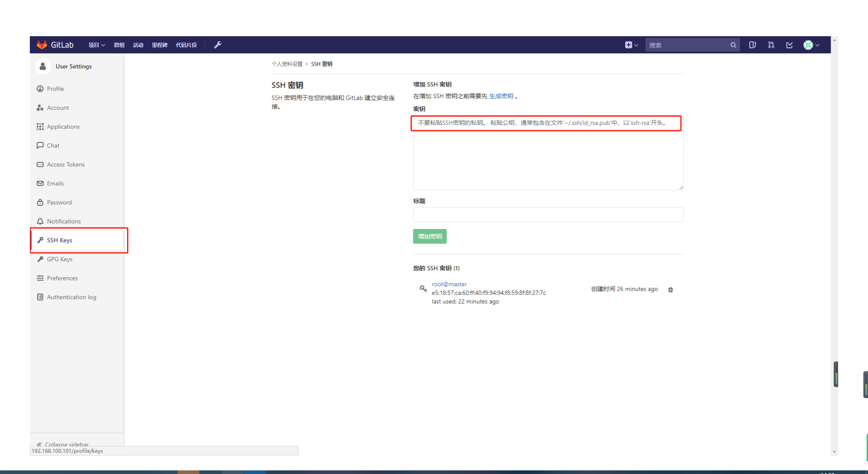Click the search magnifier icon

pyautogui.click(x=733, y=45)
